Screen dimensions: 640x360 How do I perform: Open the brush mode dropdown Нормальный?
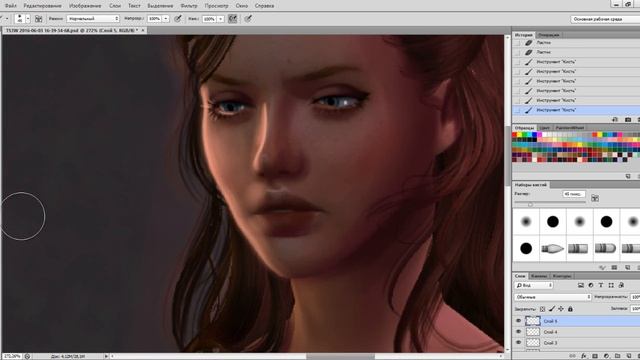pos(93,19)
